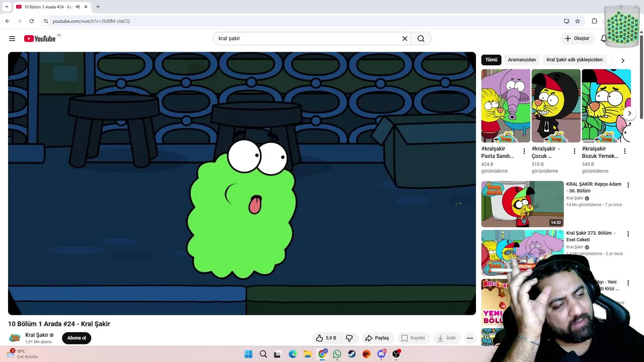Screen dimensions: 644x362
Task: Dislike the video with thumbs down
Action: click(349, 338)
